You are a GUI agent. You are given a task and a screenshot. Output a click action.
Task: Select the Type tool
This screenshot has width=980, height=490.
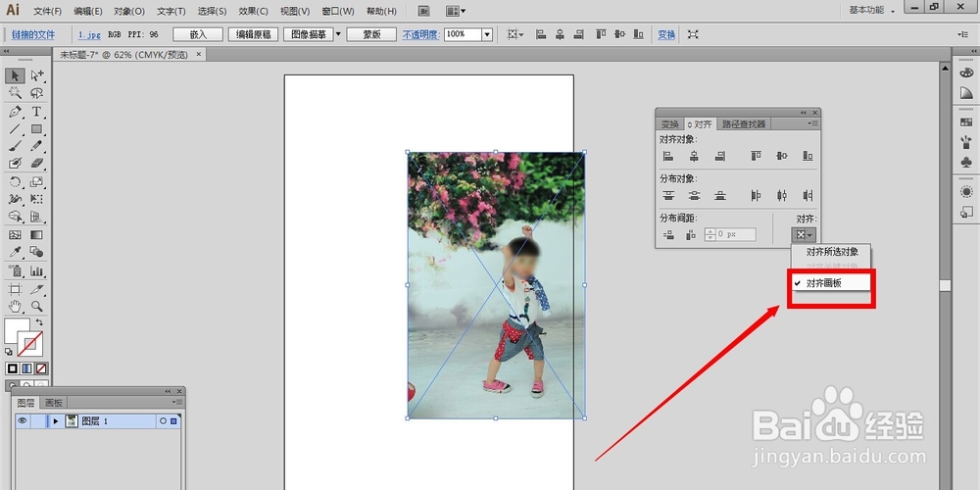click(x=37, y=112)
